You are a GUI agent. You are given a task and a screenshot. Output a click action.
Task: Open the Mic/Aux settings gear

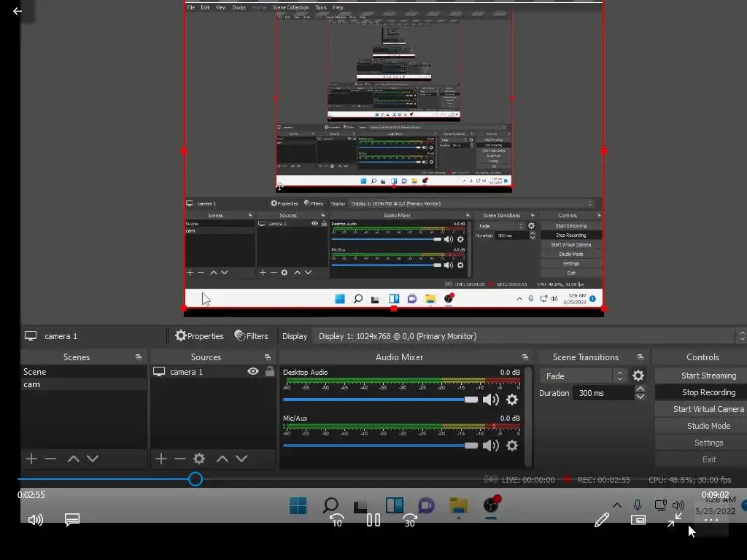tap(512, 446)
